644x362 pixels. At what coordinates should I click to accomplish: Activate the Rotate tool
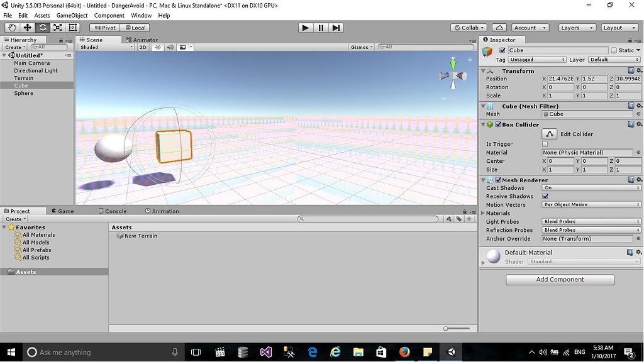42,28
